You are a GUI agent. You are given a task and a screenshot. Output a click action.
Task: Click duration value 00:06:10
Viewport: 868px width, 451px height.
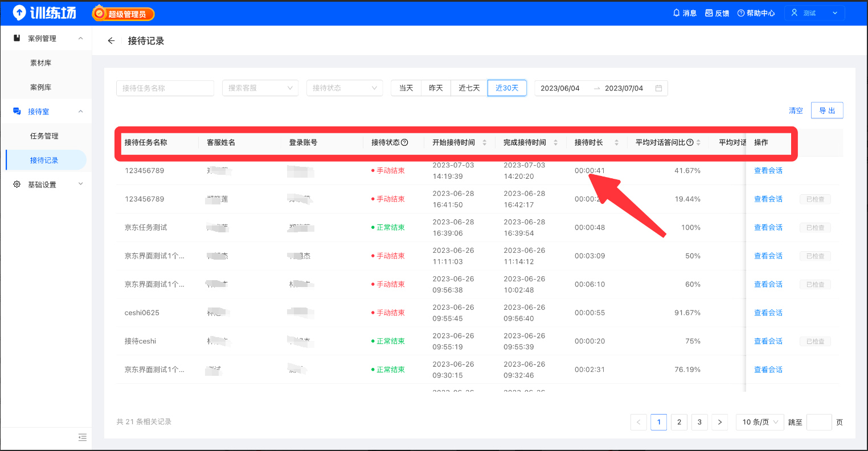(x=589, y=285)
